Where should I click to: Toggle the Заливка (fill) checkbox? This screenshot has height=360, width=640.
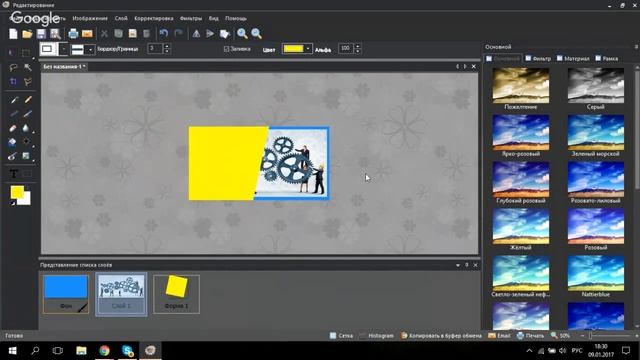click(227, 49)
